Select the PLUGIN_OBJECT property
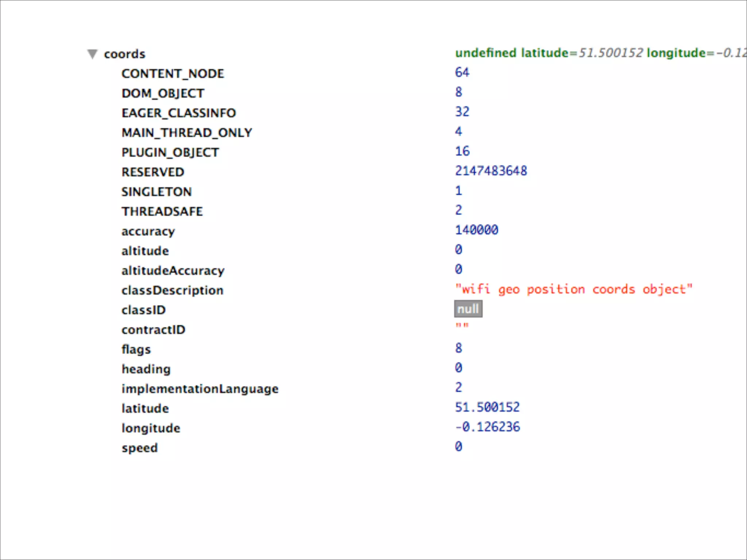747x560 pixels. click(170, 152)
